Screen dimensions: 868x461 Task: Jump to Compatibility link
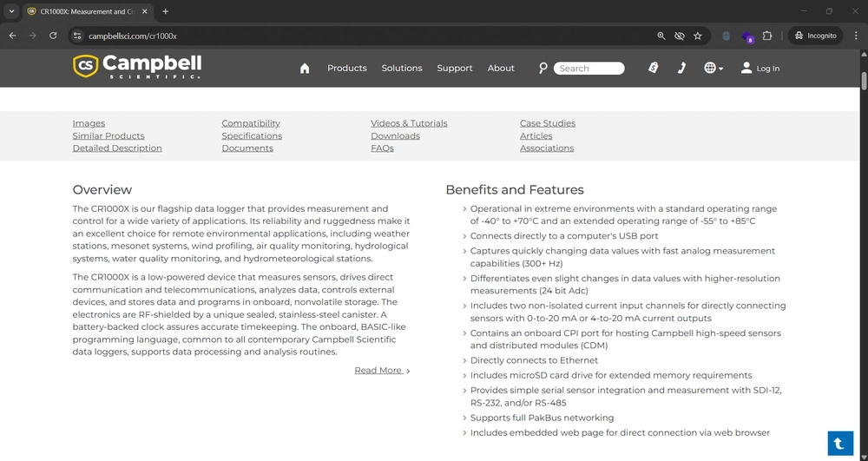[251, 123]
